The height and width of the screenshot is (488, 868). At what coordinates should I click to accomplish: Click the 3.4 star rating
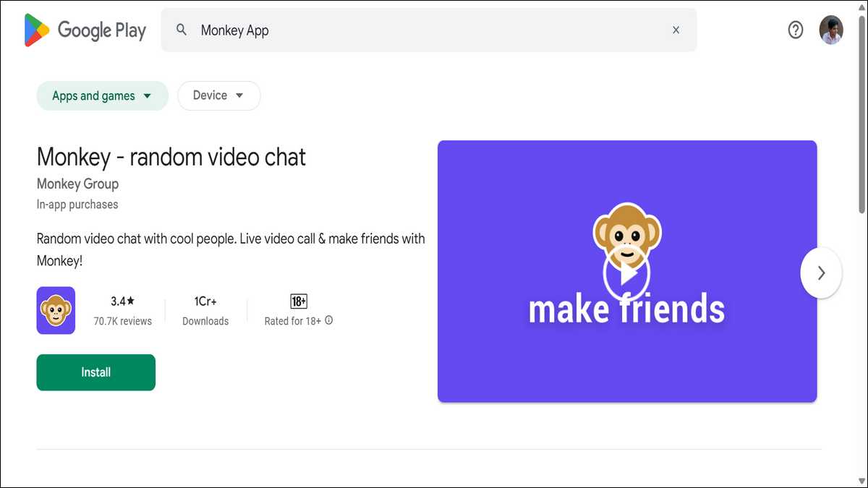click(x=123, y=301)
